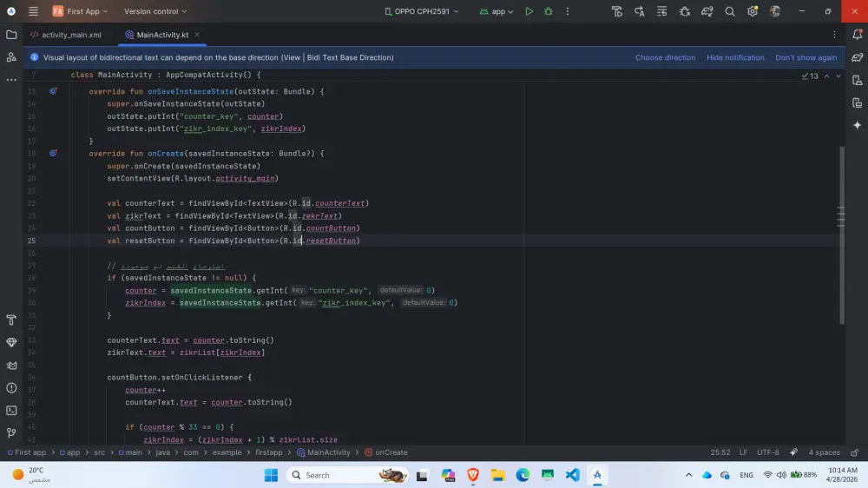Click the Attach Debugger toolbar icon
The height and width of the screenshot is (488, 868).
click(x=685, y=11)
